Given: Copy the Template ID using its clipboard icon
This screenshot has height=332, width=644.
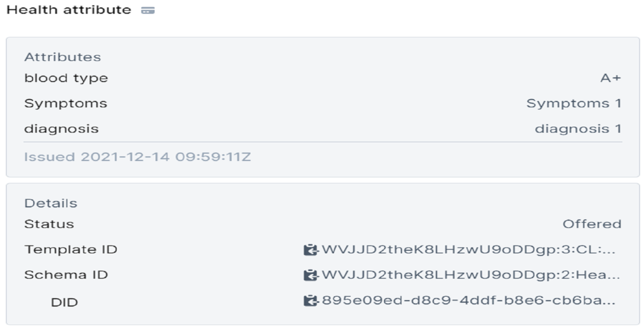Looking at the screenshot, I should 310,250.
